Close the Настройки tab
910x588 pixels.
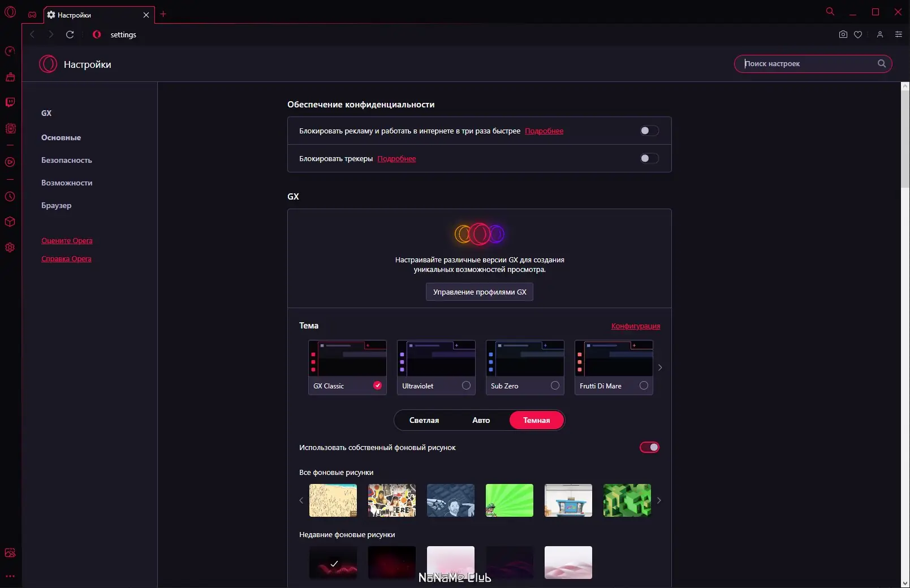coord(146,15)
